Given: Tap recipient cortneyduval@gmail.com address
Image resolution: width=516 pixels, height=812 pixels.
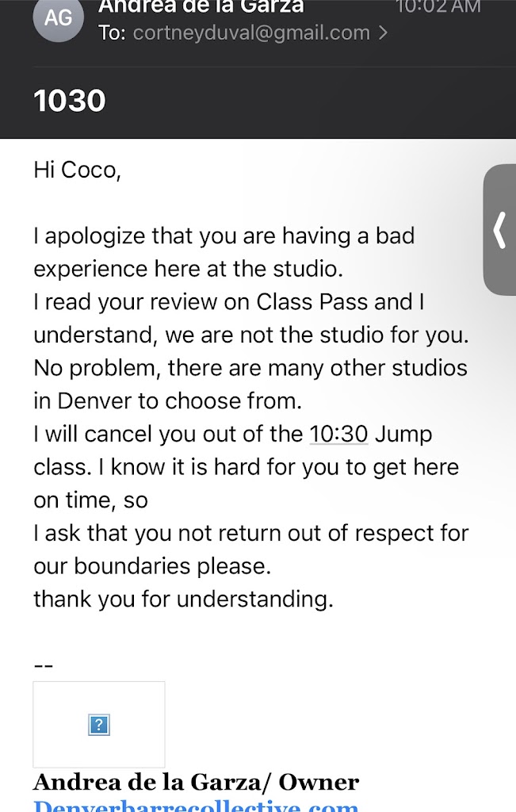Looking at the screenshot, I should click(250, 33).
